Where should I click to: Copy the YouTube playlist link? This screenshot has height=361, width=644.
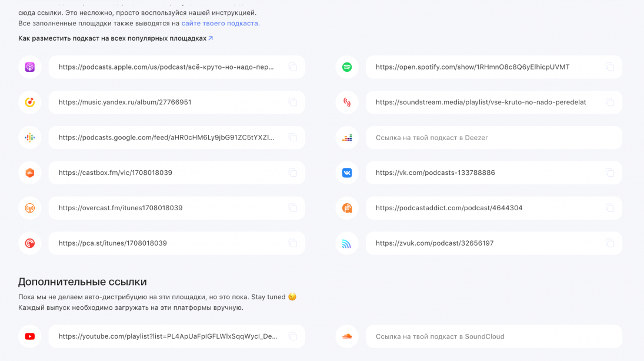[x=292, y=337]
